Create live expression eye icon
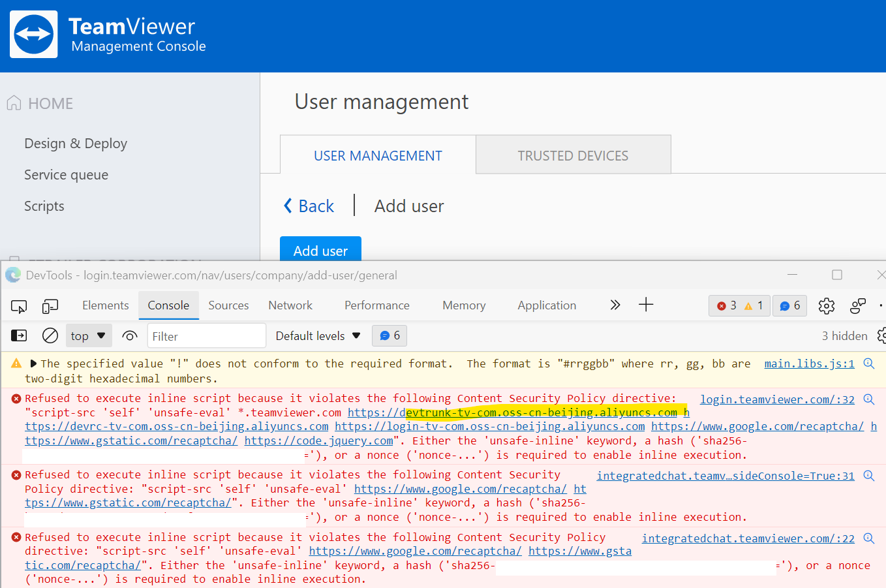Viewport: 886px width, 588px height. point(130,336)
